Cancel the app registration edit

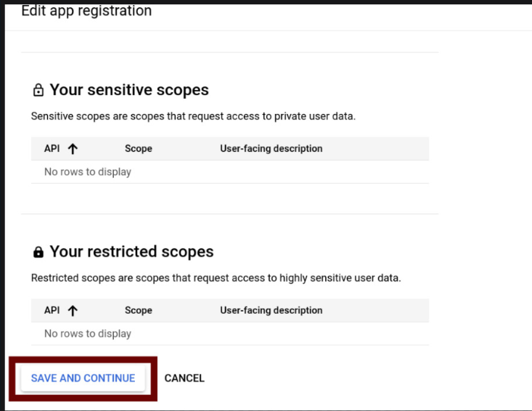184,378
